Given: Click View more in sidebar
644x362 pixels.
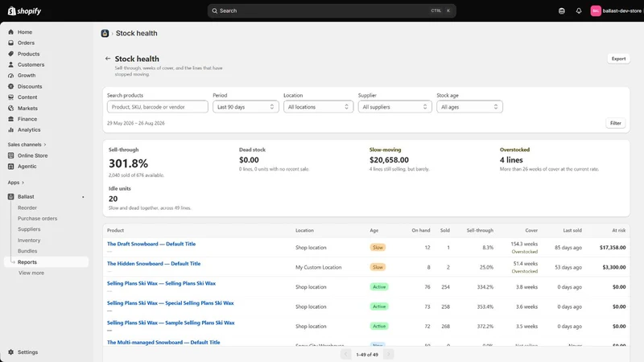Looking at the screenshot, I should tap(31, 273).
